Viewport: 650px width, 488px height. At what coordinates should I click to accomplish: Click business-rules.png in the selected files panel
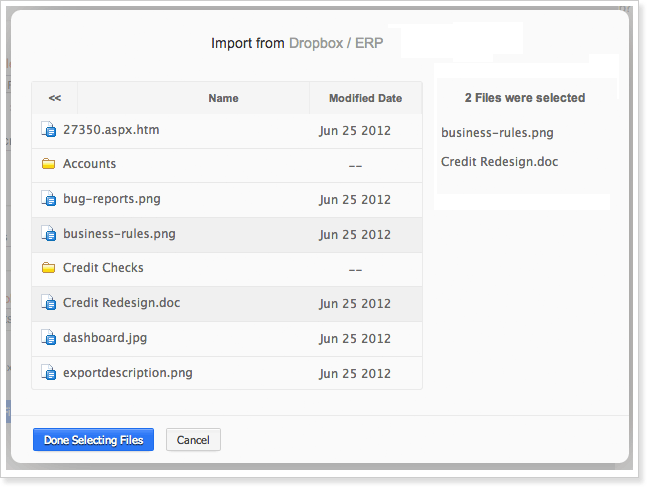(x=497, y=133)
